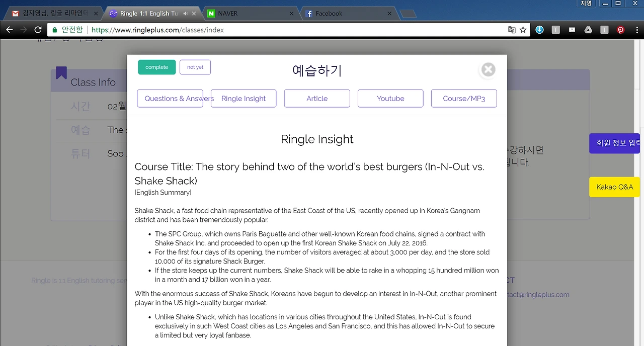Click the Course Title heading text
644x346 pixels.
(309, 174)
